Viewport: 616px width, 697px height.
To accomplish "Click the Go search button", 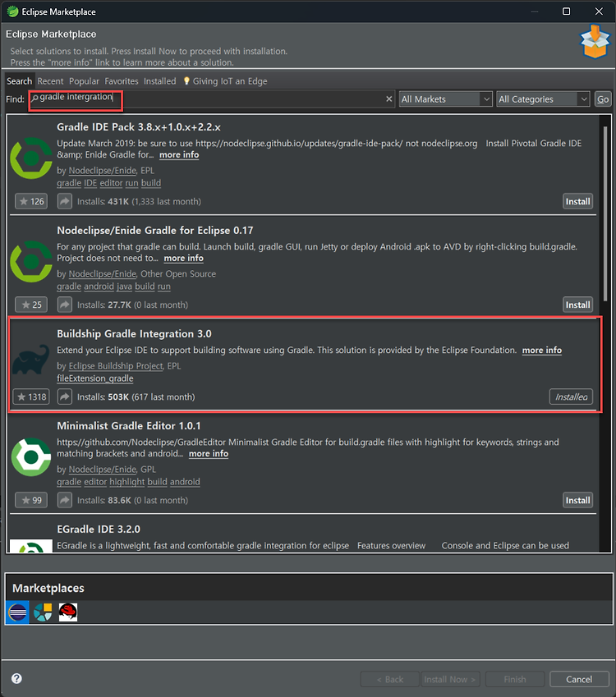I will pos(603,99).
